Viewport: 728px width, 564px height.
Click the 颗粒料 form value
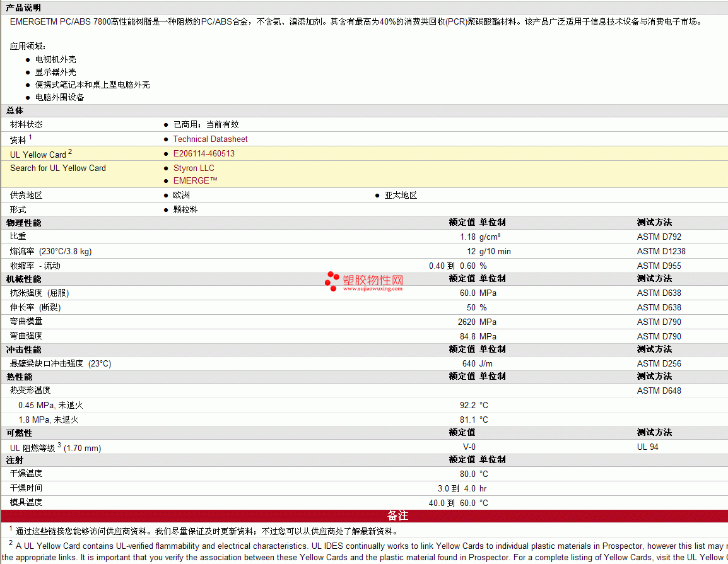185,209
